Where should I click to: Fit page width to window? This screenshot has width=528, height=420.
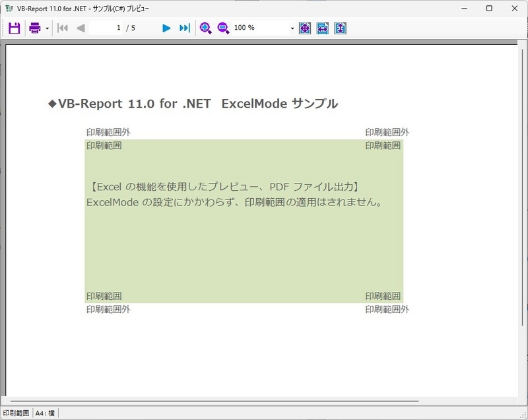323,28
